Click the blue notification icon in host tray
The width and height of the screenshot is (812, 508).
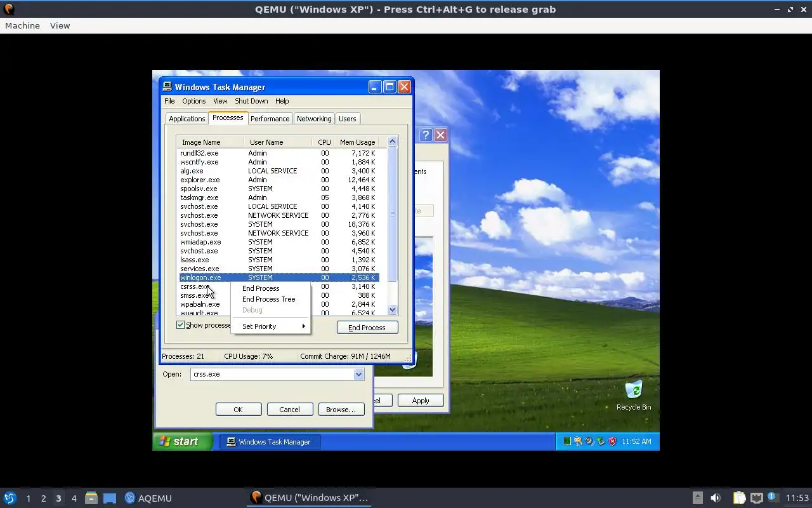772,497
